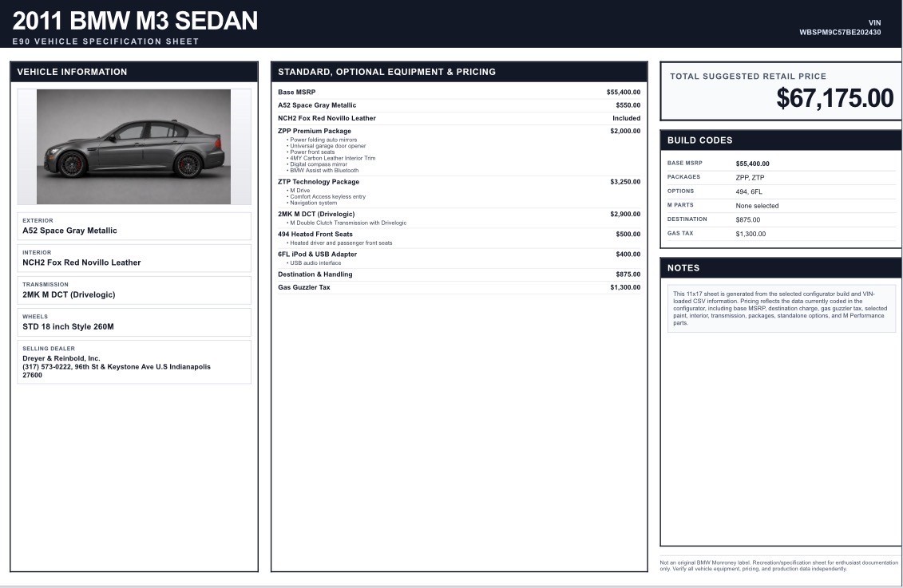
Task: Click the $2,000.00 Premium Package price
Action: coord(625,131)
